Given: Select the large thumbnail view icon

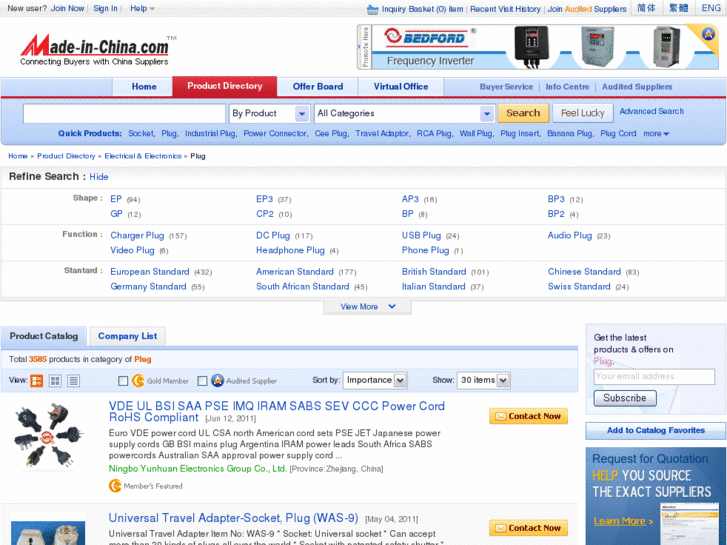Looking at the screenshot, I should tap(36, 381).
